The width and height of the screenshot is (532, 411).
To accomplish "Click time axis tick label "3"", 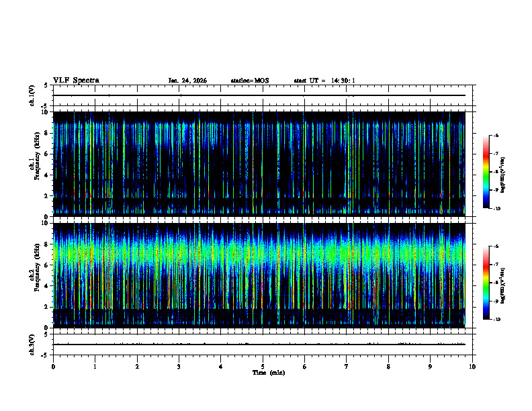I will click(x=179, y=367).
